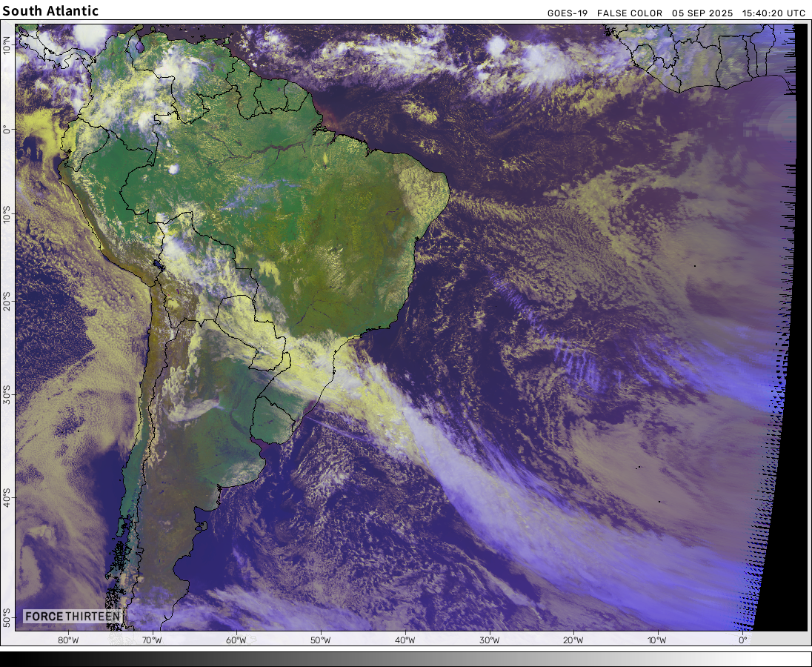Click the 0° equator latitude label
812x667 pixels.
click(x=6, y=129)
